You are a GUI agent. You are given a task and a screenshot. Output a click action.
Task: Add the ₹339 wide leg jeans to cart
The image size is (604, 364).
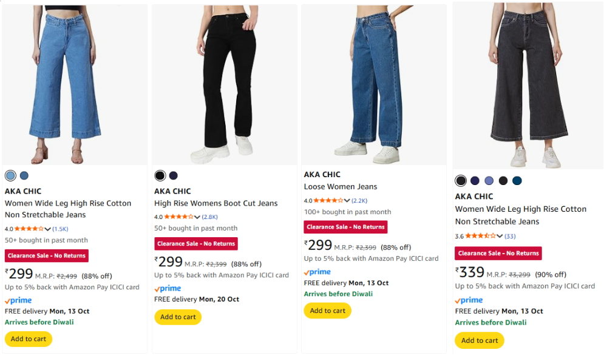tap(480, 340)
